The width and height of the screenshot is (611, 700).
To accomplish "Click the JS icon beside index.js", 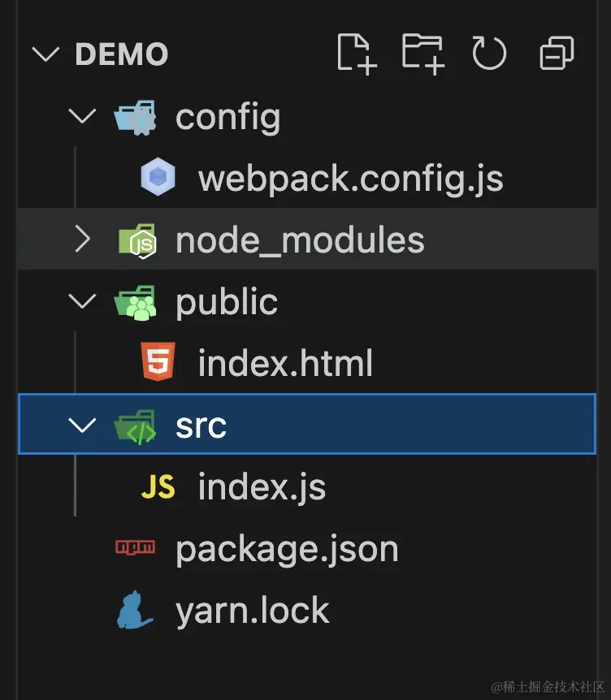I will 158,487.
